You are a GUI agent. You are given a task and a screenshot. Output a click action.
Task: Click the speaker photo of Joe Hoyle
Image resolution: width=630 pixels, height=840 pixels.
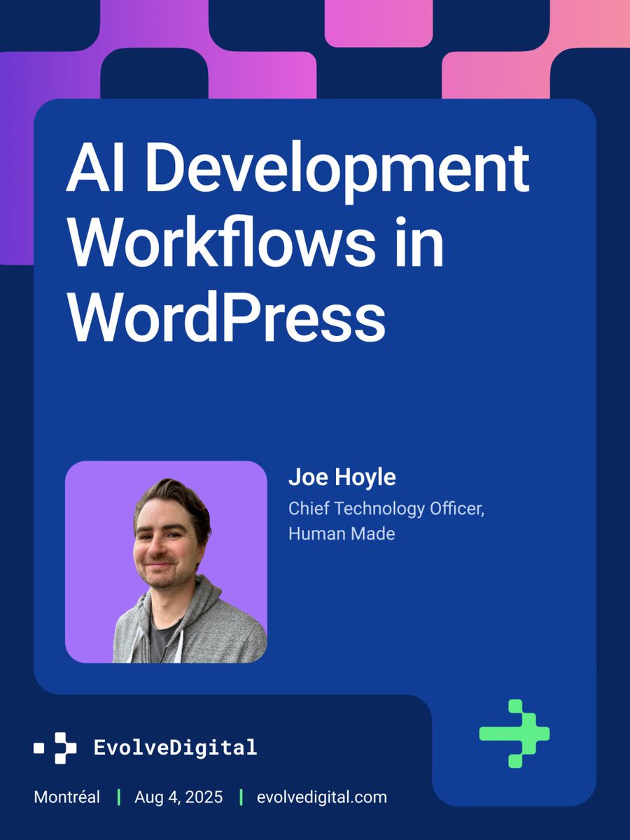166,561
